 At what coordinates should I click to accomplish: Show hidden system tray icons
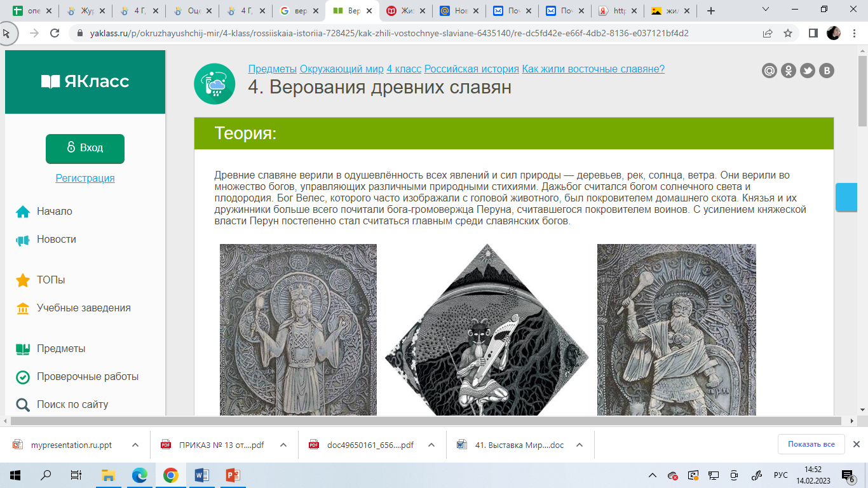point(653,475)
